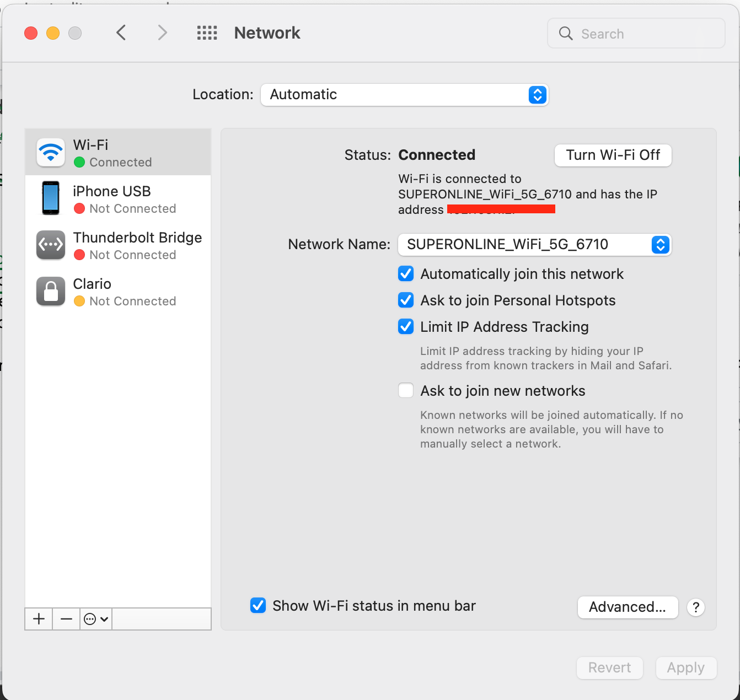Viewport: 740px width, 700px height.
Task: Click the Status Connected text
Action: pyautogui.click(x=437, y=155)
